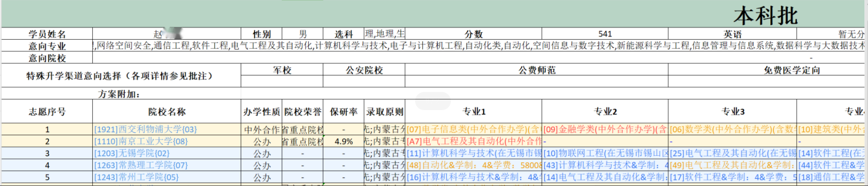Click the empty 公安院校 input cell

click(x=364, y=81)
